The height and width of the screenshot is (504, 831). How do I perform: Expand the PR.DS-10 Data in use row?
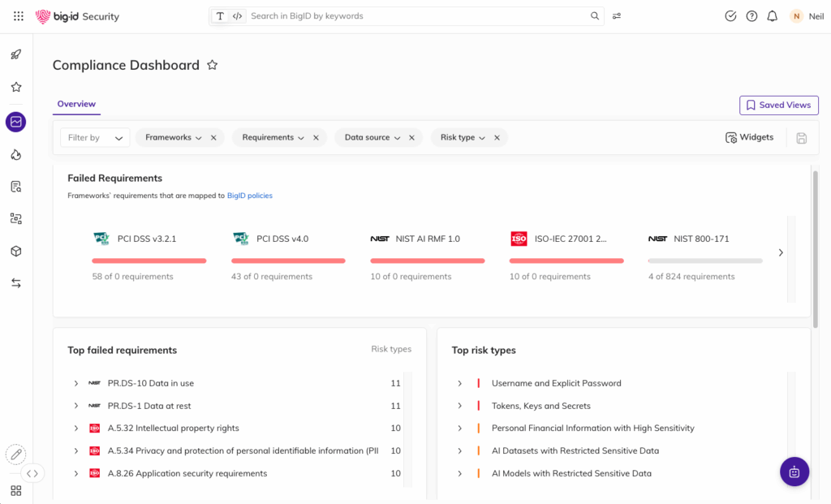[x=75, y=383]
